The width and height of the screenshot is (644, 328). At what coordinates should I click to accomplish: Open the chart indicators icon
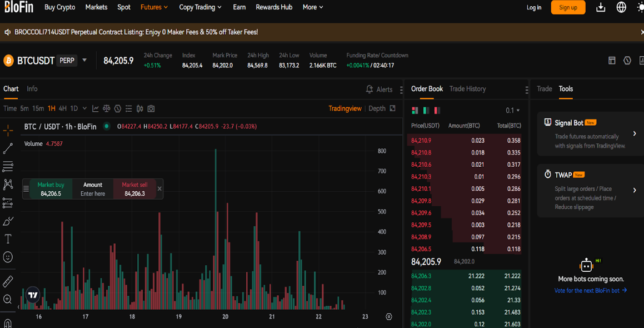pos(95,108)
